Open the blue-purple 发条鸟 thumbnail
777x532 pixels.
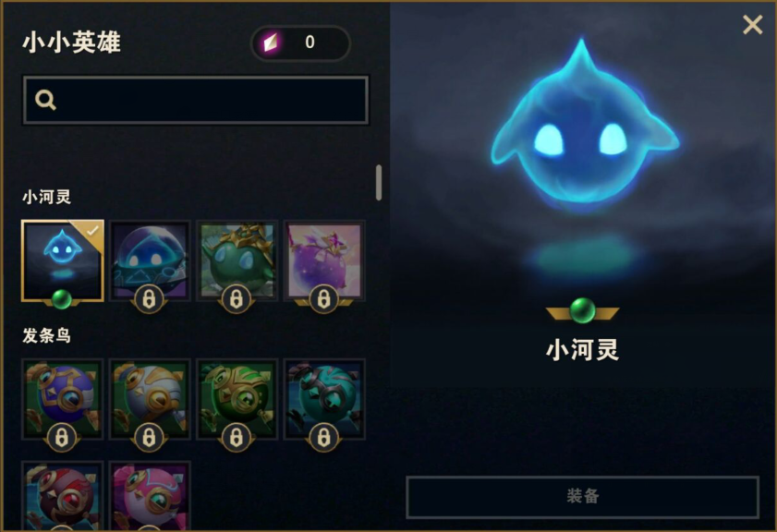pyautogui.click(x=63, y=399)
